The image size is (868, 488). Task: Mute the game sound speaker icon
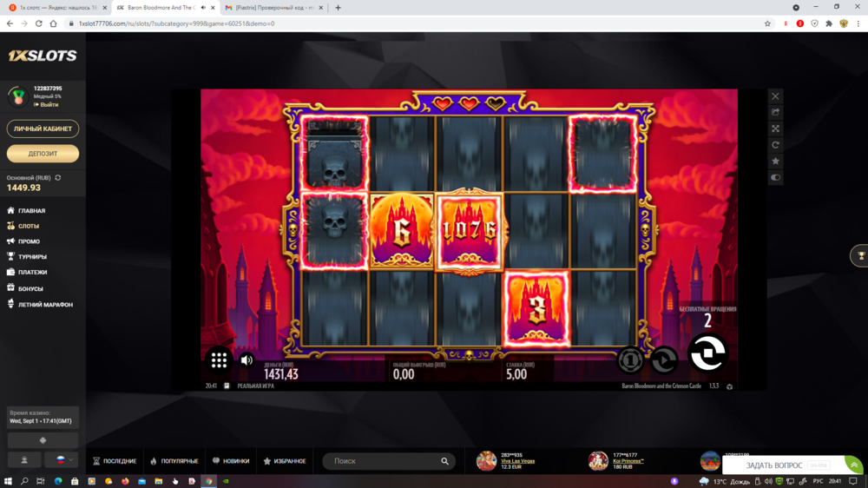click(x=247, y=360)
